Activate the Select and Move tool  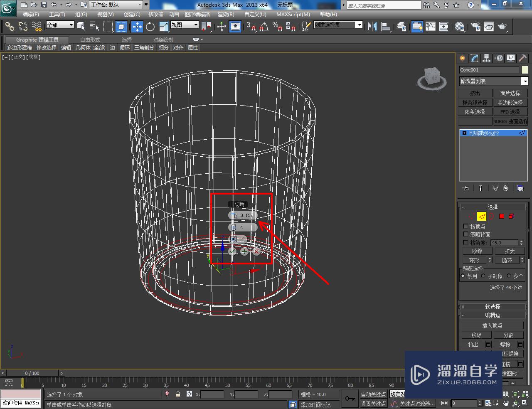point(137,27)
